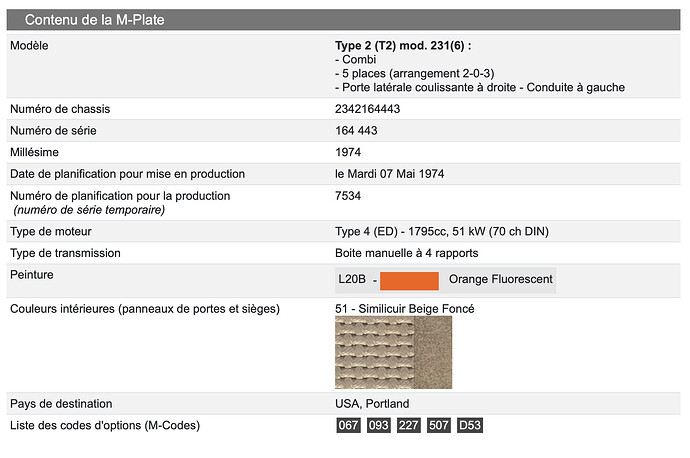
Task: Select the serial number 164 443
Action: pos(356,131)
